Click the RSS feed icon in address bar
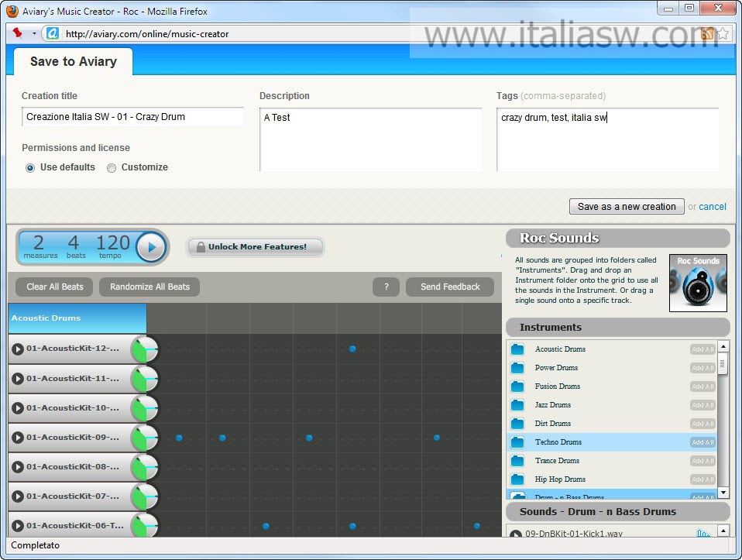The image size is (742, 560). (x=707, y=33)
